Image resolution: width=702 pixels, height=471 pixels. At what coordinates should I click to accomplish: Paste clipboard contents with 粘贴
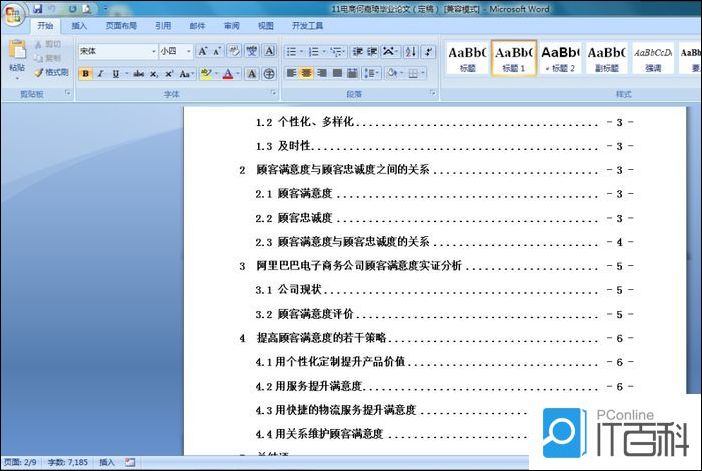(17, 57)
